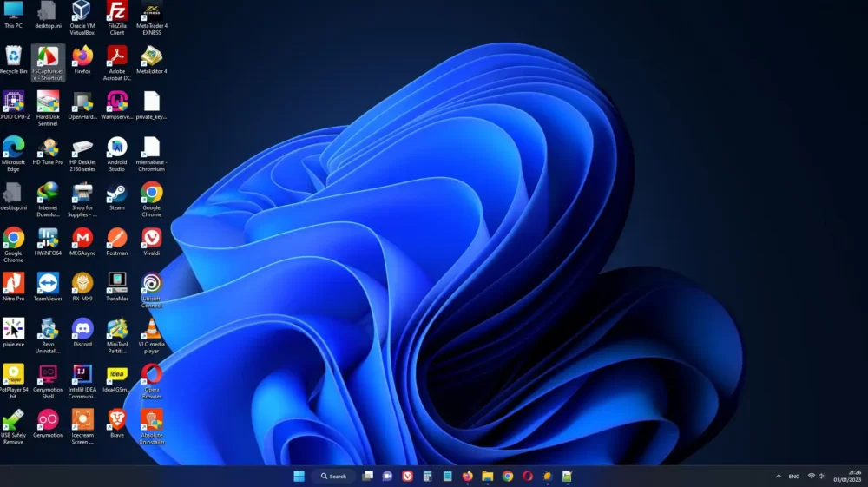Image resolution: width=868 pixels, height=487 pixels.
Task: Select the HP DeskJet 2130 series icon
Action: tap(82, 155)
